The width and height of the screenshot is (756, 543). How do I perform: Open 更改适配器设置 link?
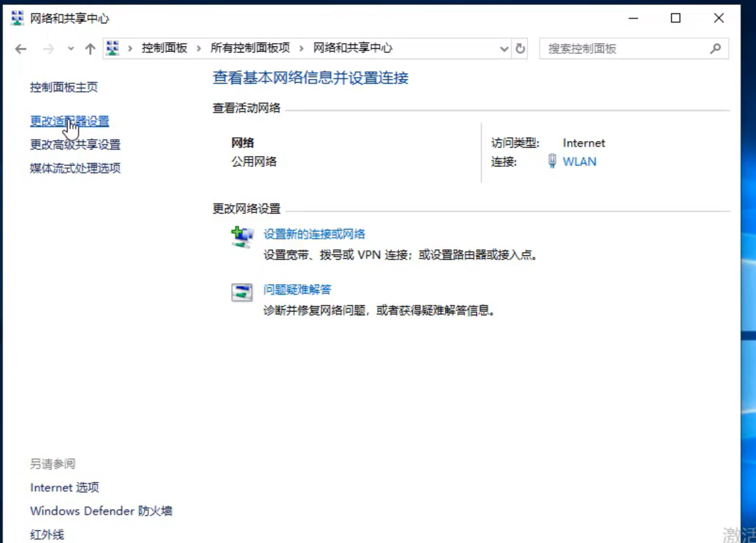point(70,121)
